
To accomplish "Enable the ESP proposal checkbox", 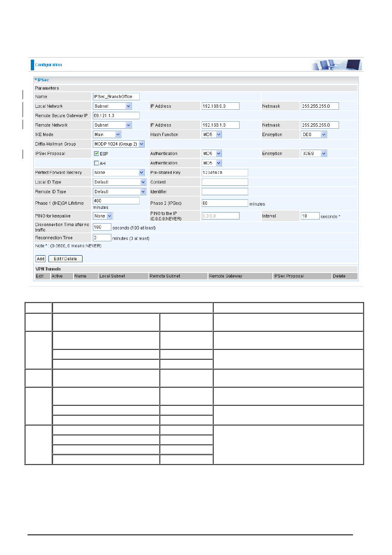I will [x=96, y=154].
